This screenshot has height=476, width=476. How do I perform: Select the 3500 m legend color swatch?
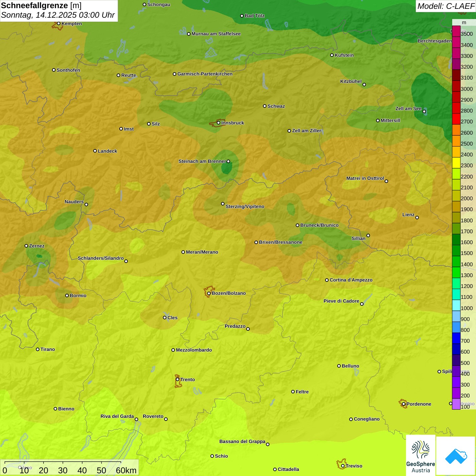(x=456, y=31)
